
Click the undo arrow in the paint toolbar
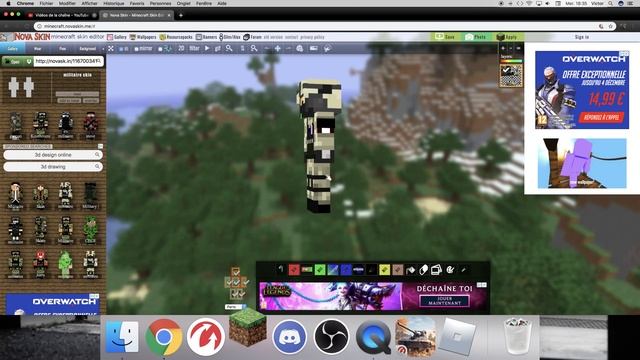[281, 269]
